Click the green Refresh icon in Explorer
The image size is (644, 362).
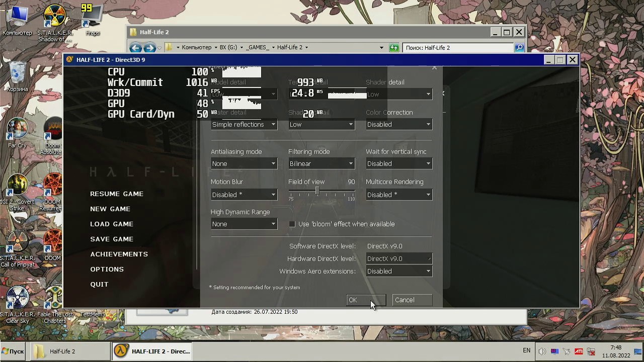[394, 48]
